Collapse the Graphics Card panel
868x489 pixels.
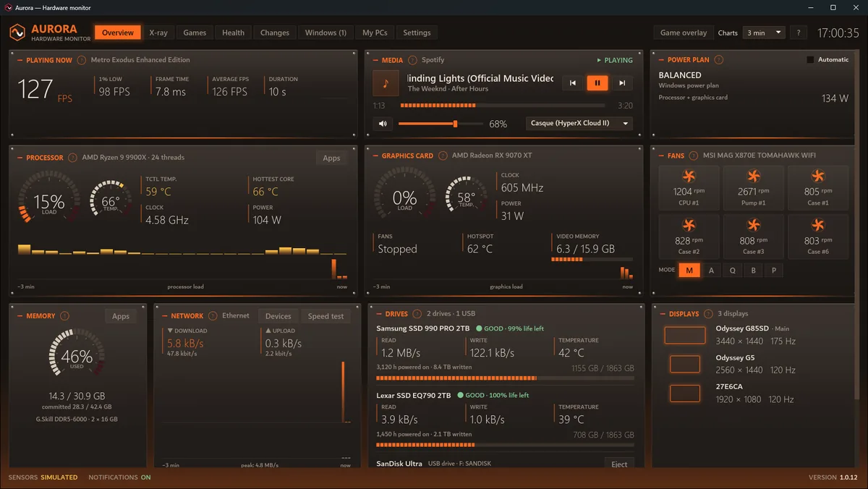click(x=376, y=156)
